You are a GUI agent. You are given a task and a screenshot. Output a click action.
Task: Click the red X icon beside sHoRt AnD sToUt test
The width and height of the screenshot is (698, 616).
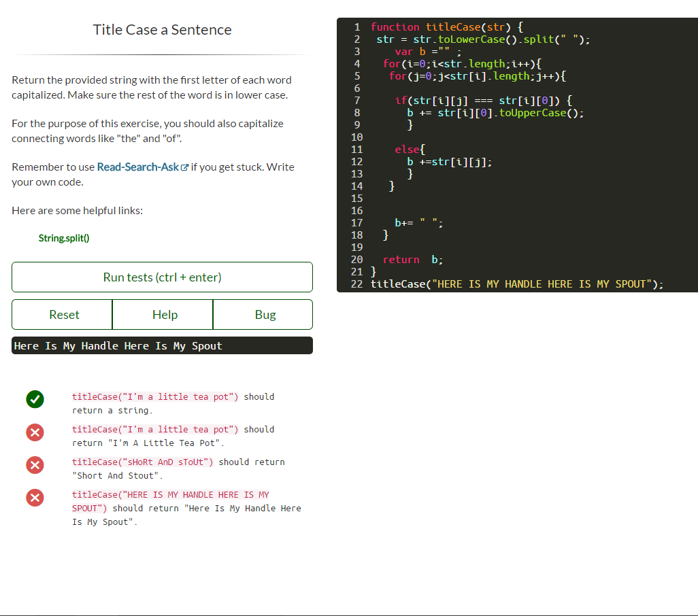[35, 465]
